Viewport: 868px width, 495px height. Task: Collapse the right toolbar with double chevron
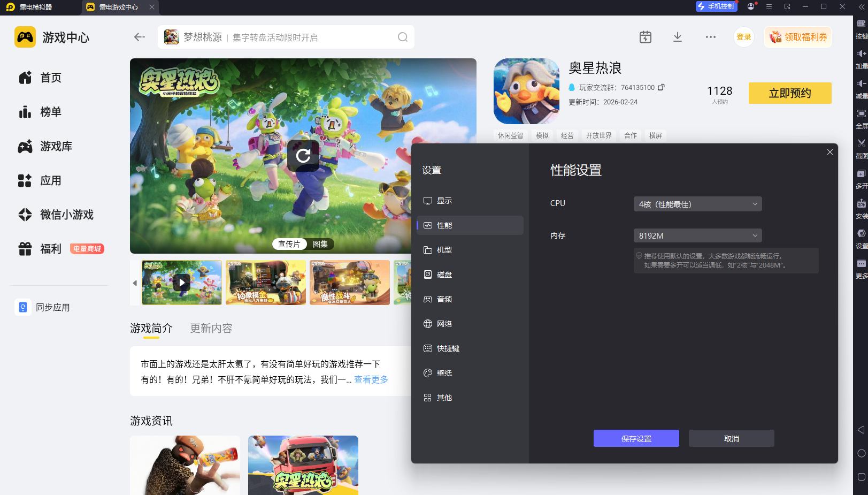coord(861,7)
